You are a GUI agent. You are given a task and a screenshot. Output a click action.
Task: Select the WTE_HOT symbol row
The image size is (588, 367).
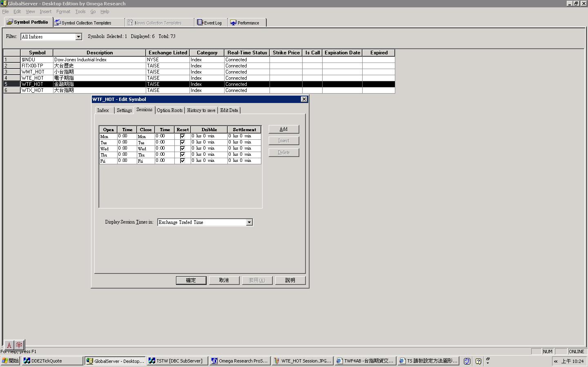tap(199, 78)
